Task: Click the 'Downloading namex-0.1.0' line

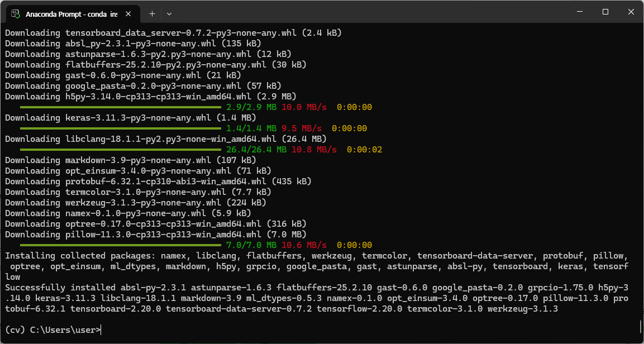Action: 128,213
